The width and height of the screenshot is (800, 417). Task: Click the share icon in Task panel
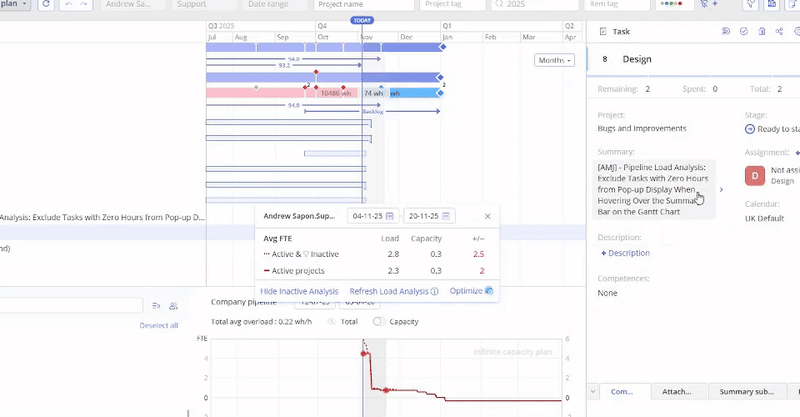coord(779,32)
